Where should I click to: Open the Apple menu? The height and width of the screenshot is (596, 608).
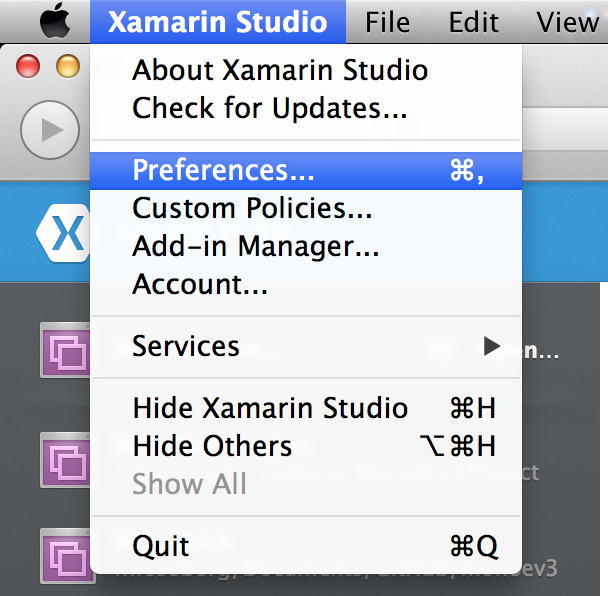(55, 21)
